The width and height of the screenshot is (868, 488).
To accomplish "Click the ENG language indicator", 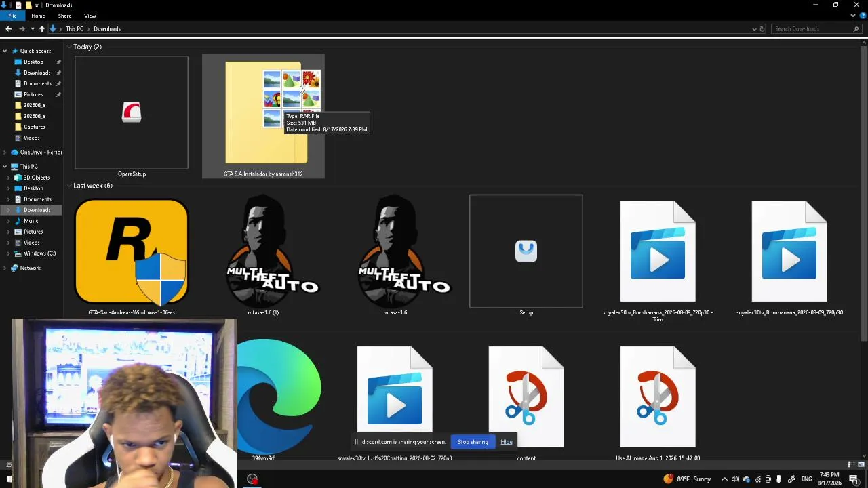I will [806, 479].
